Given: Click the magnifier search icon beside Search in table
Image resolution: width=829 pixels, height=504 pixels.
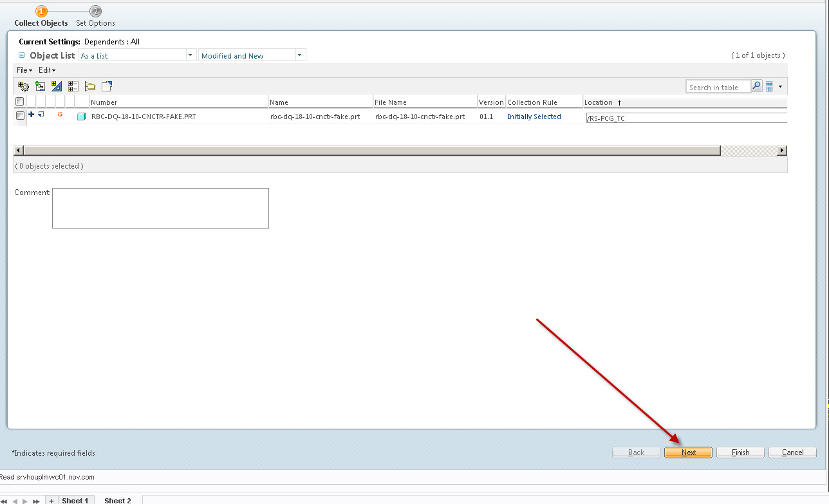Looking at the screenshot, I should click(x=757, y=86).
